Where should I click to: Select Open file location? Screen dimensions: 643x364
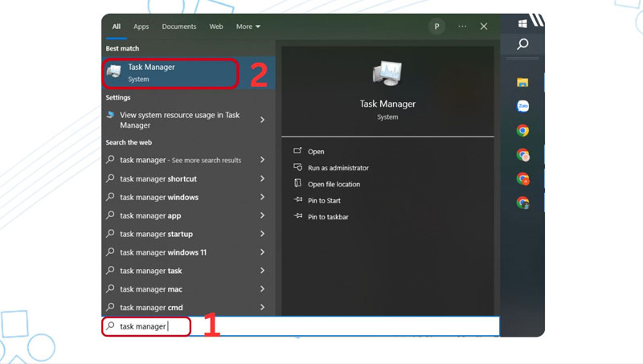(334, 184)
